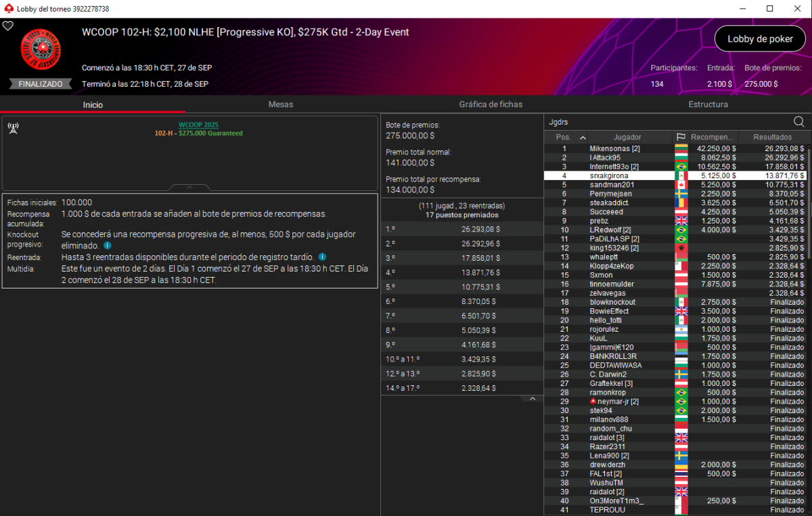This screenshot has height=516, width=812.
Task: Open the player search magnifier icon
Action: tap(798, 122)
